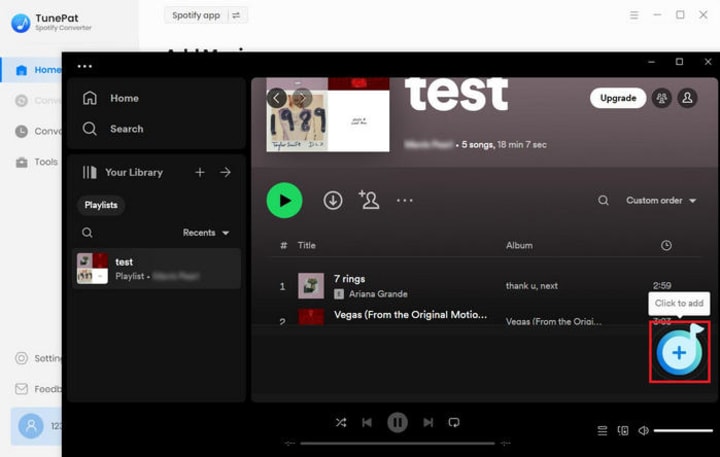Invite collaborators to the playlist
720x457 pixels.
tap(369, 200)
